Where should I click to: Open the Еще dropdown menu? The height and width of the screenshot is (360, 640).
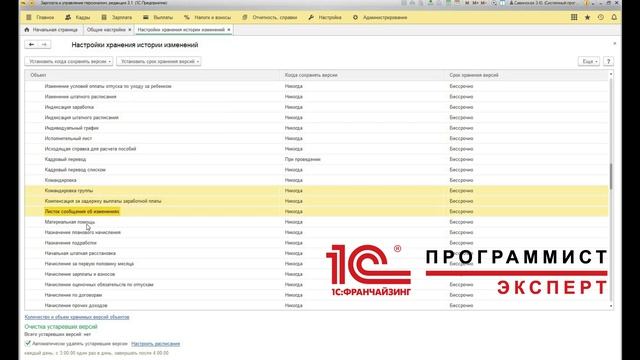pyautogui.click(x=589, y=61)
